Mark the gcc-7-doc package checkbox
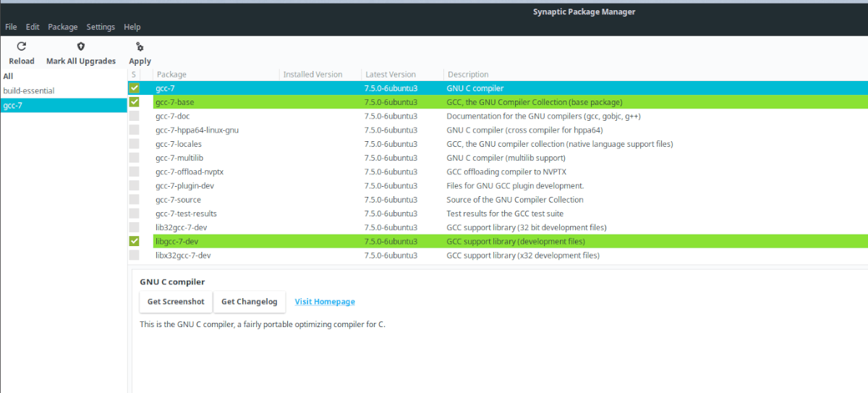868x393 pixels. [x=134, y=116]
